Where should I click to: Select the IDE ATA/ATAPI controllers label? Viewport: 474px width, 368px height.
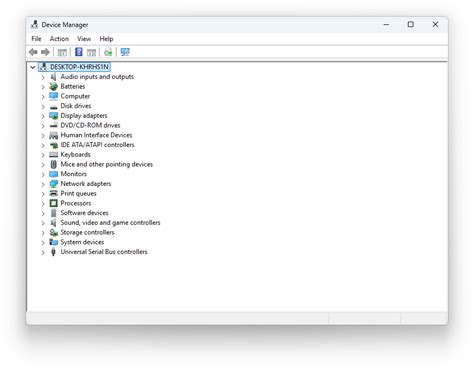(97, 145)
